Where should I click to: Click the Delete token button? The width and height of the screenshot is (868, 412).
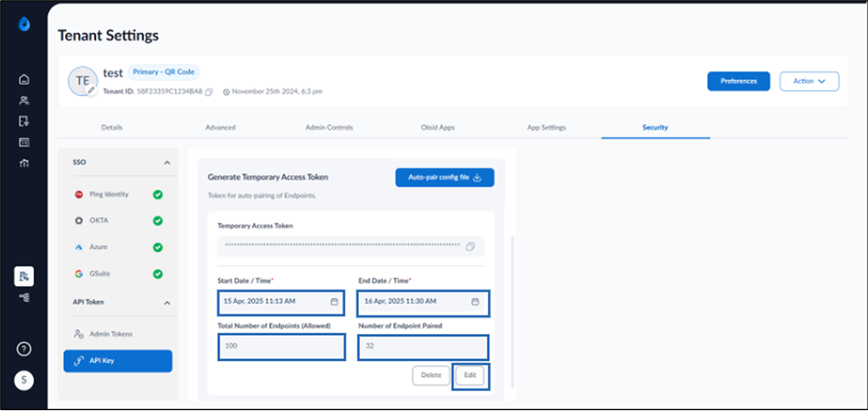pyautogui.click(x=431, y=375)
